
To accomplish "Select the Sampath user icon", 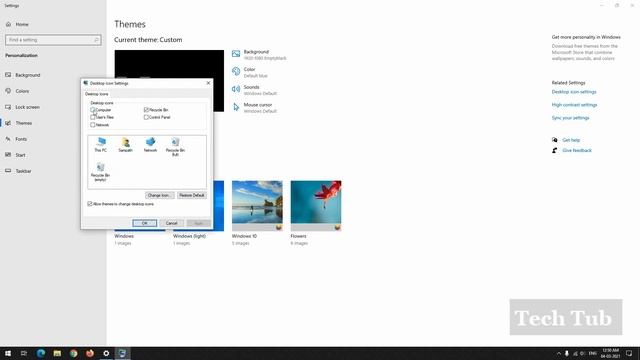I will (125, 144).
